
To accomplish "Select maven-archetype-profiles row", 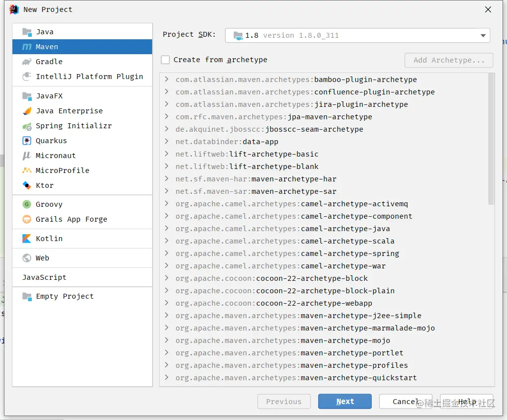I will pos(324,365).
